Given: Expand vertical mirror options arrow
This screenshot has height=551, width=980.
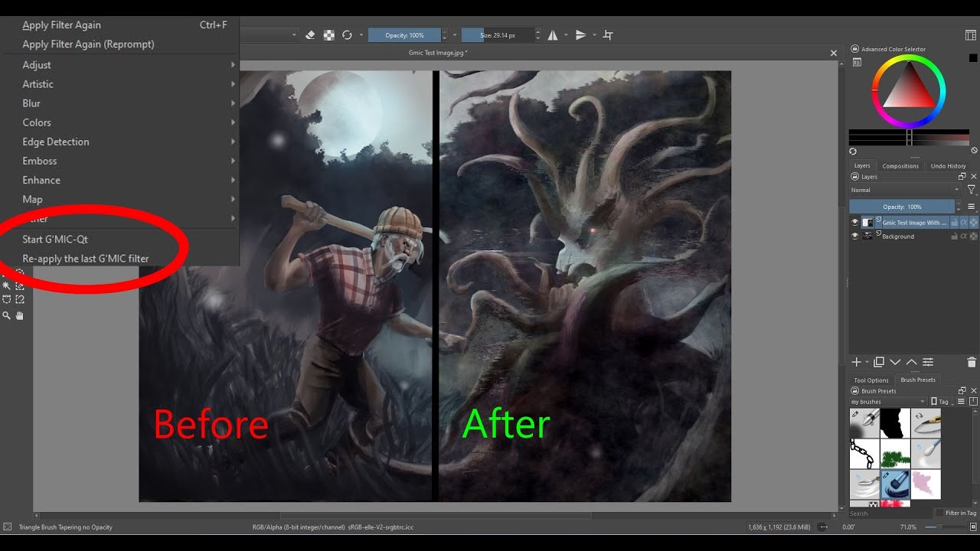Looking at the screenshot, I should point(594,35).
